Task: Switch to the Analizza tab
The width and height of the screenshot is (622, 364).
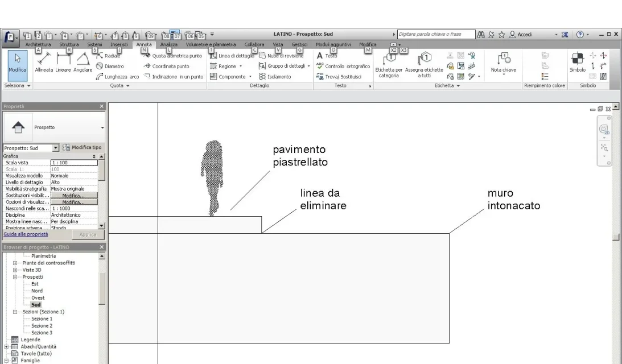Action: (x=168, y=44)
